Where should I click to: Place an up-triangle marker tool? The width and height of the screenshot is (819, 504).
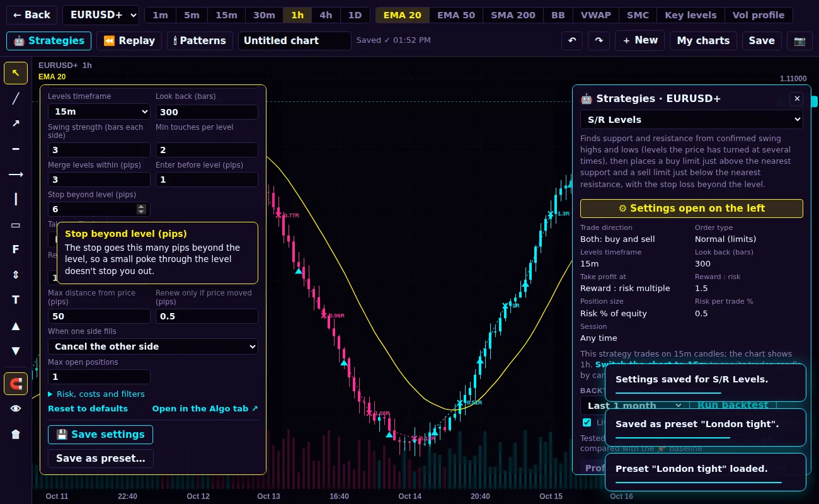(x=16, y=326)
